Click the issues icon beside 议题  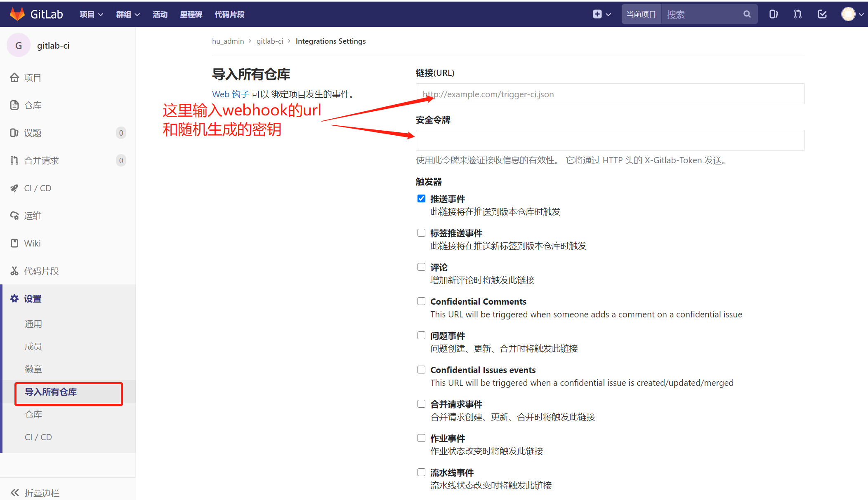coord(14,133)
